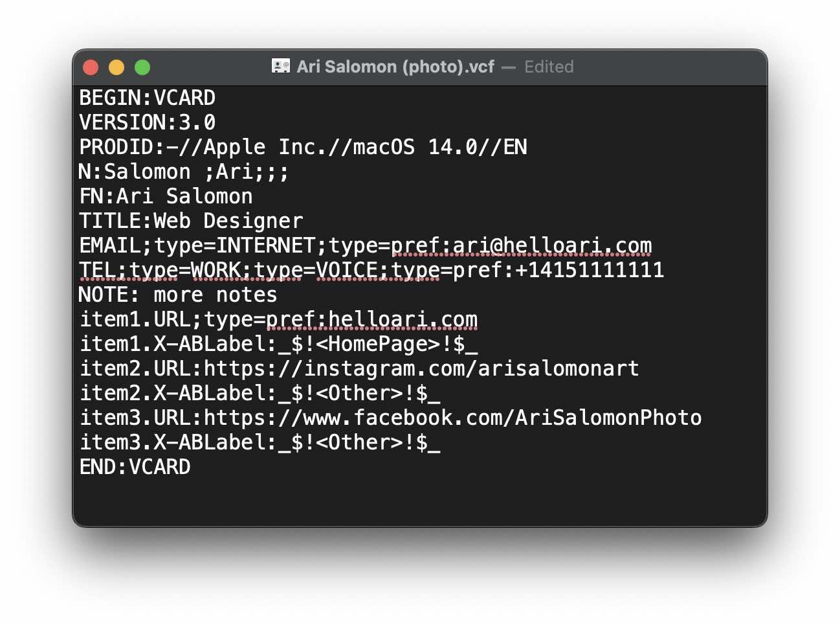
Task: Place cursor on the BEGIN:VCARD line
Action: pyautogui.click(x=147, y=98)
